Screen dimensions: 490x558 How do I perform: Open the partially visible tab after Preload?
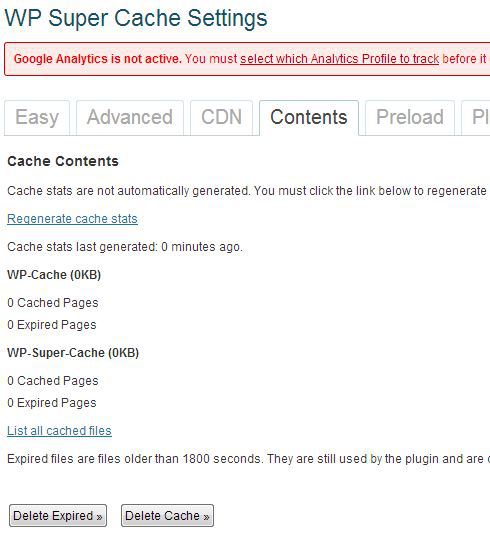tap(476, 118)
